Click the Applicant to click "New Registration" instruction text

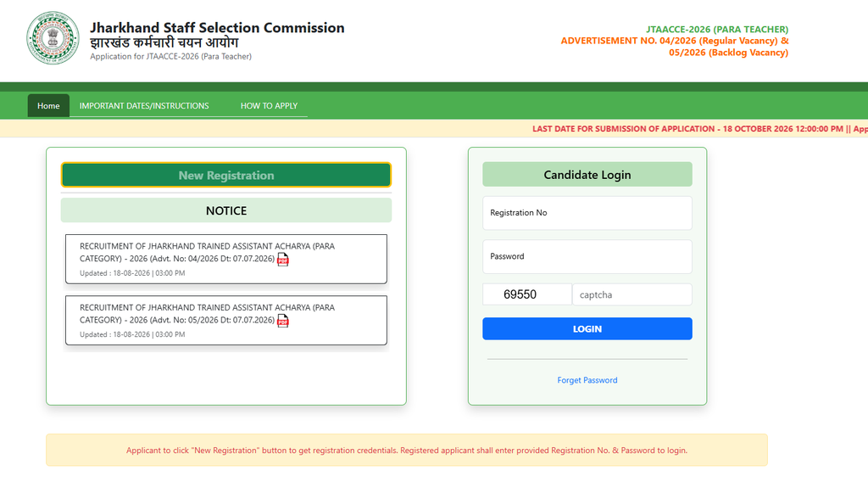coord(407,451)
